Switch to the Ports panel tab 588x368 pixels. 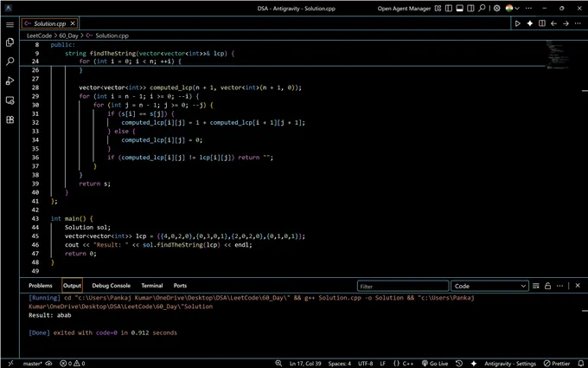pos(180,286)
